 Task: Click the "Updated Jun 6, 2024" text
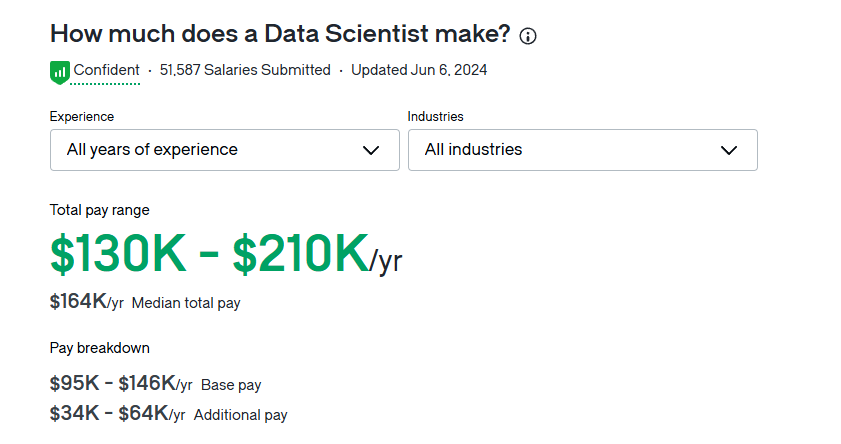pos(419,70)
